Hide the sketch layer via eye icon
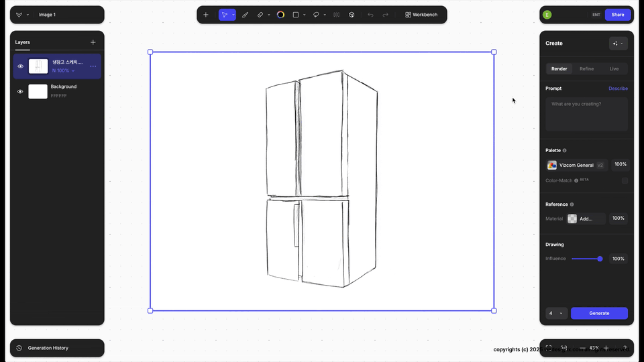 [x=20, y=66]
